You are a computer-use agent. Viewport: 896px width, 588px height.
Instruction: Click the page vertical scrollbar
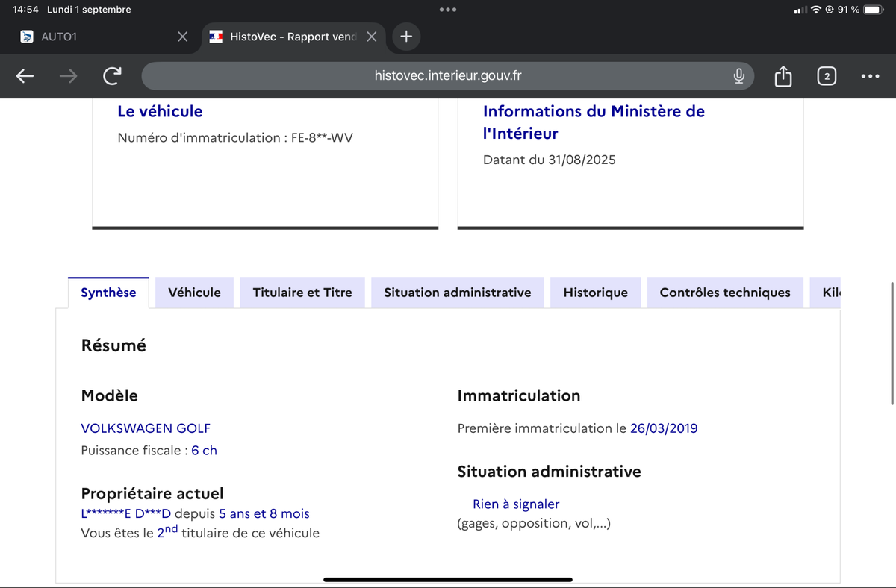tap(892, 343)
